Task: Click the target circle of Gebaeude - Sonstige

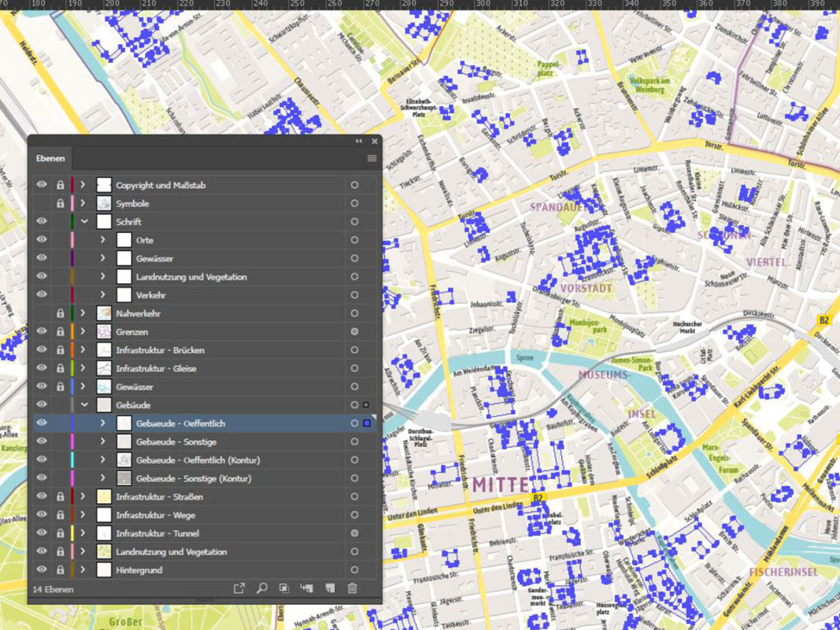Action: pyautogui.click(x=354, y=441)
